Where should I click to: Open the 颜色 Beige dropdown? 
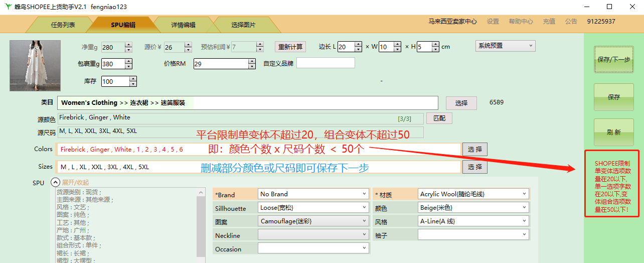473,207
